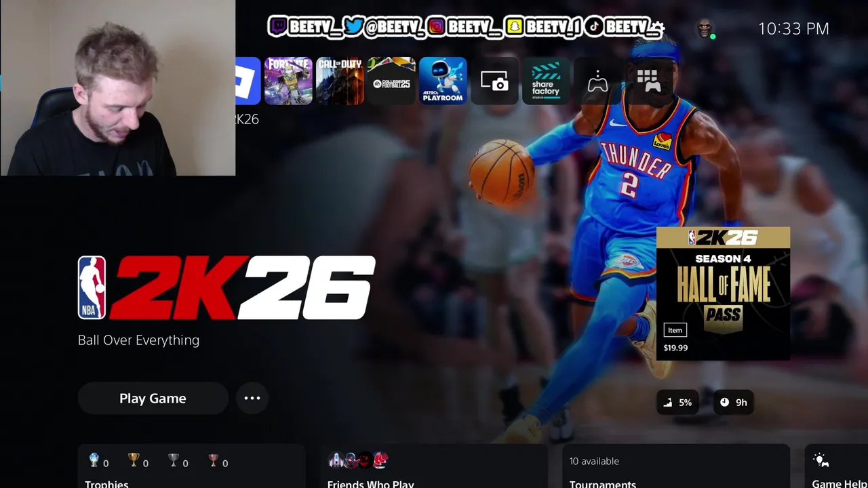This screenshot has width=868, height=488.
Task: Click the Game Help lightbulb icon
Action: [x=821, y=461]
